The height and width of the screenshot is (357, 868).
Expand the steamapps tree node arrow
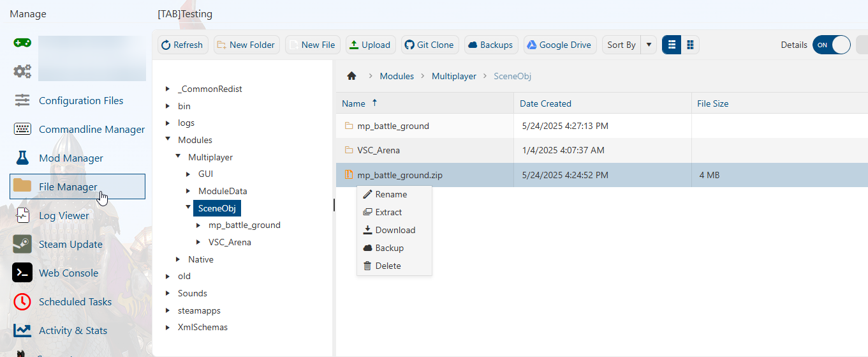point(168,310)
